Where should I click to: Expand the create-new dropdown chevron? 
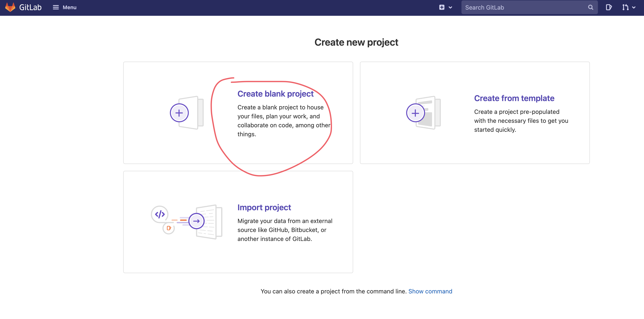pyautogui.click(x=451, y=7)
